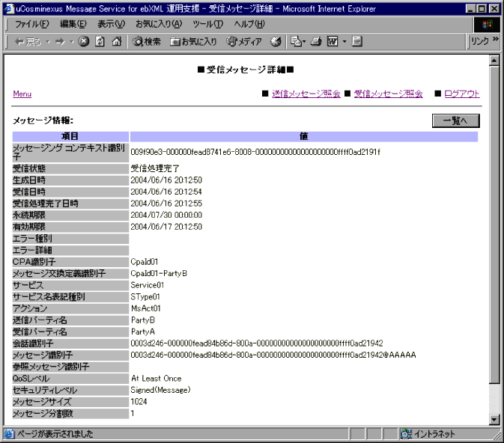Click the value 2004/06/16 20:12:50
Screen dimensions: 504x443
pos(166,180)
